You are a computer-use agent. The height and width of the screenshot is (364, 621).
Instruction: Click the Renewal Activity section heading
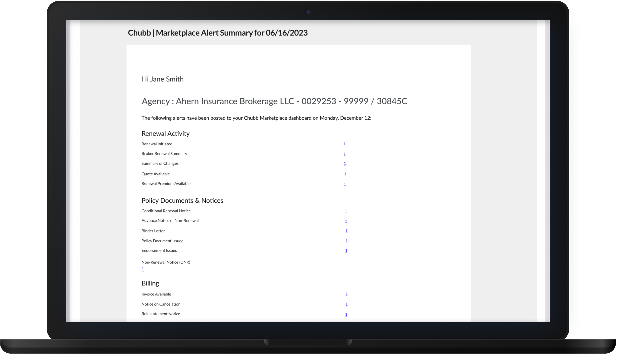tap(165, 133)
